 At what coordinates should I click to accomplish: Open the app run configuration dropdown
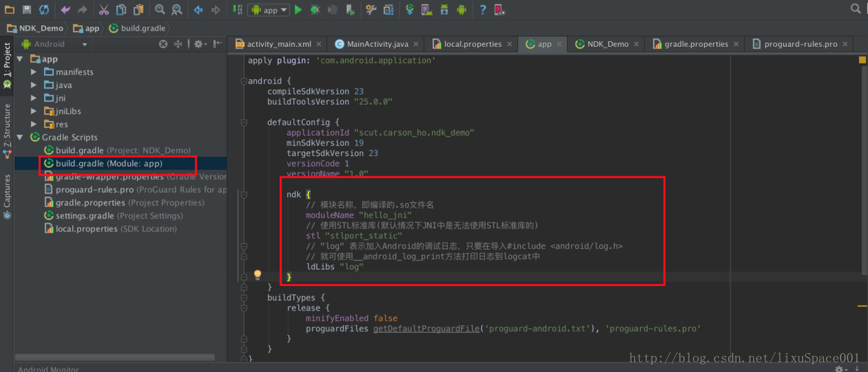(x=269, y=10)
